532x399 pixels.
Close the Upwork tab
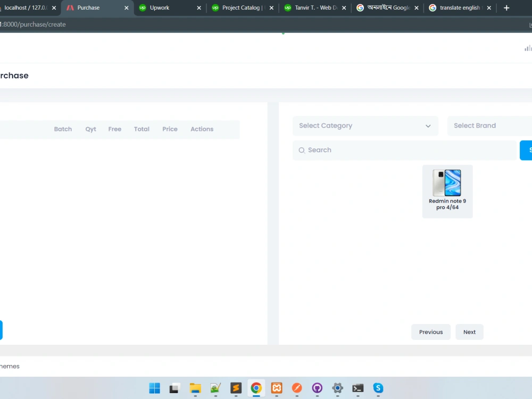(x=199, y=8)
